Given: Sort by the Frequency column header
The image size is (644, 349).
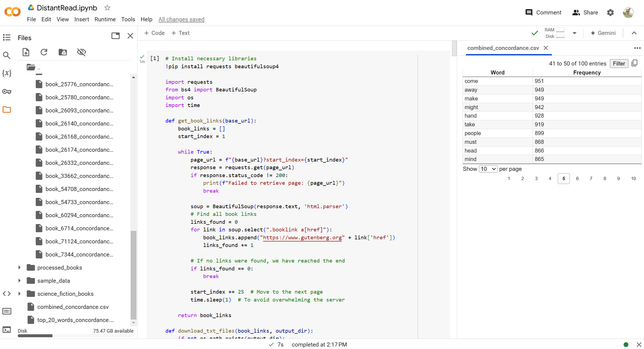Looking at the screenshot, I should [587, 73].
